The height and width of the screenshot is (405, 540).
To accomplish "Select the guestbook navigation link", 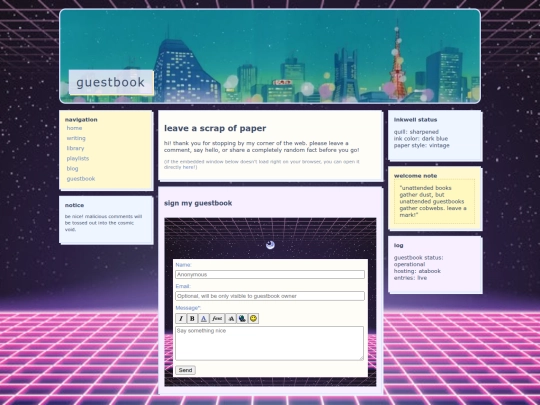I will coord(81,179).
